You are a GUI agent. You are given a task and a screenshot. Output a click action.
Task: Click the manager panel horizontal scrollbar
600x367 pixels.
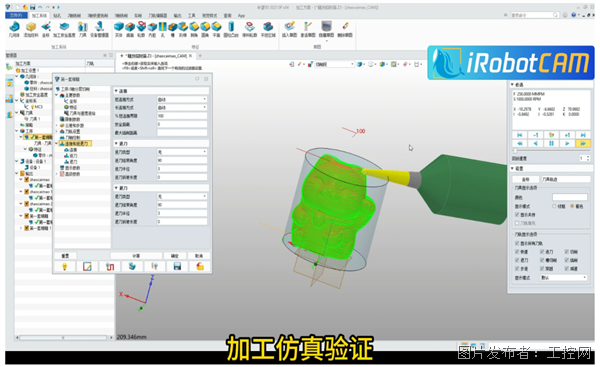point(63,338)
